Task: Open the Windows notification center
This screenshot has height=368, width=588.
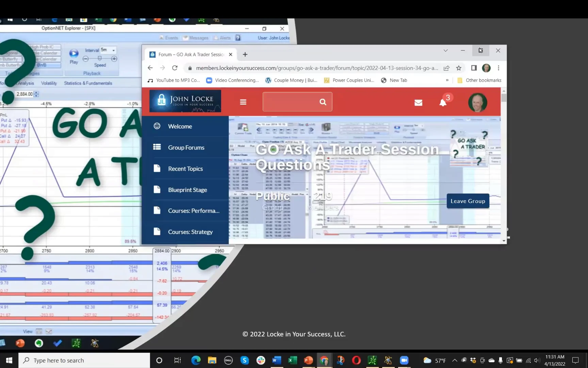Action: point(575,360)
